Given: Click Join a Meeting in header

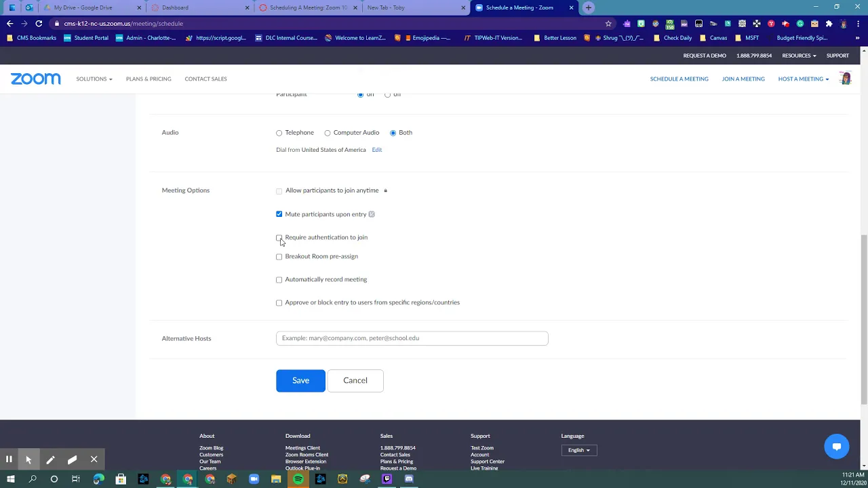Looking at the screenshot, I should (743, 79).
